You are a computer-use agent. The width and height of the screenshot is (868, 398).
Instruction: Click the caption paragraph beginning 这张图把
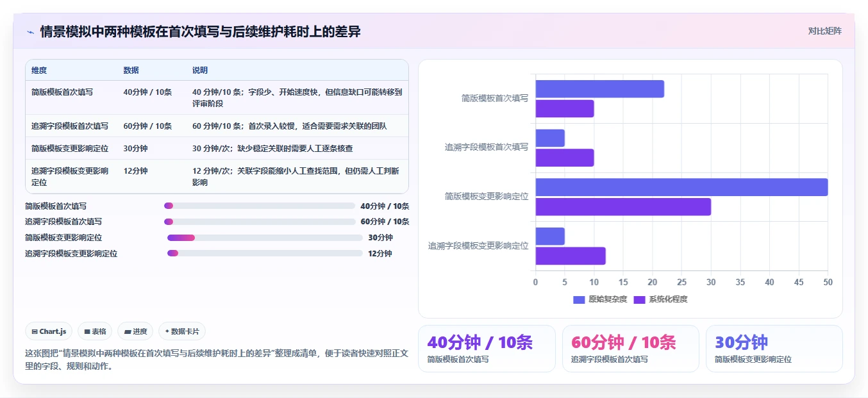click(217, 360)
